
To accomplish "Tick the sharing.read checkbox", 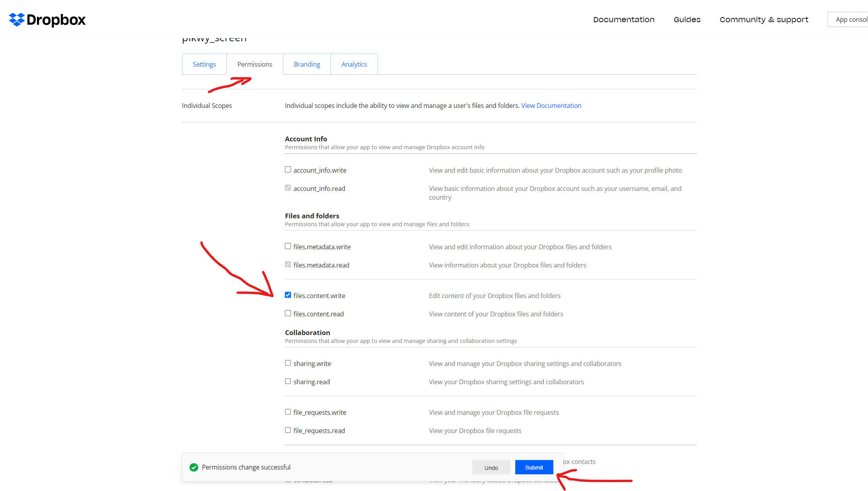I will 288,381.
